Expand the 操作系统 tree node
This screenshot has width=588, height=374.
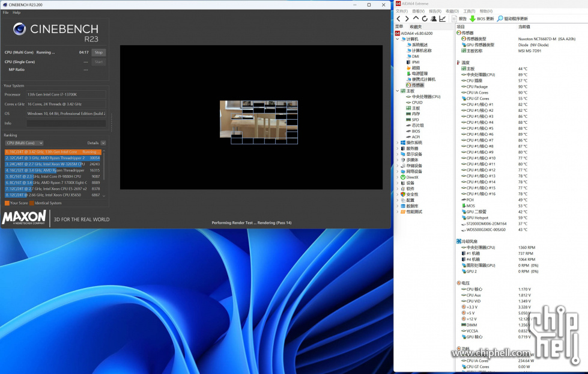(x=398, y=143)
